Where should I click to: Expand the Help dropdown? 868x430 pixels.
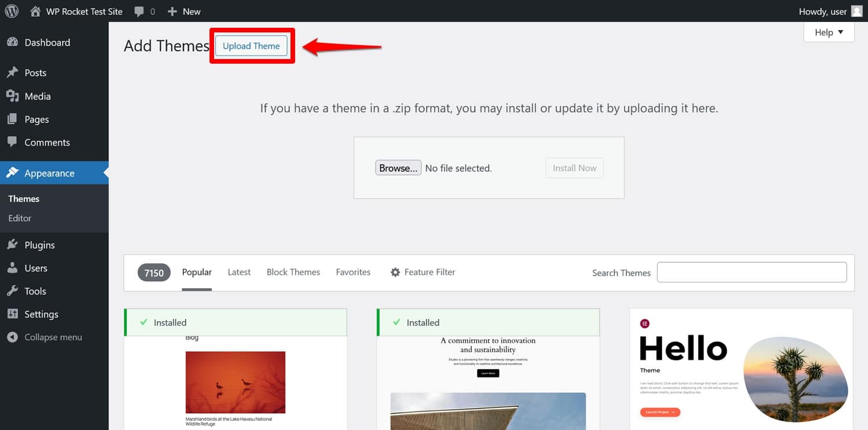click(829, 32)
